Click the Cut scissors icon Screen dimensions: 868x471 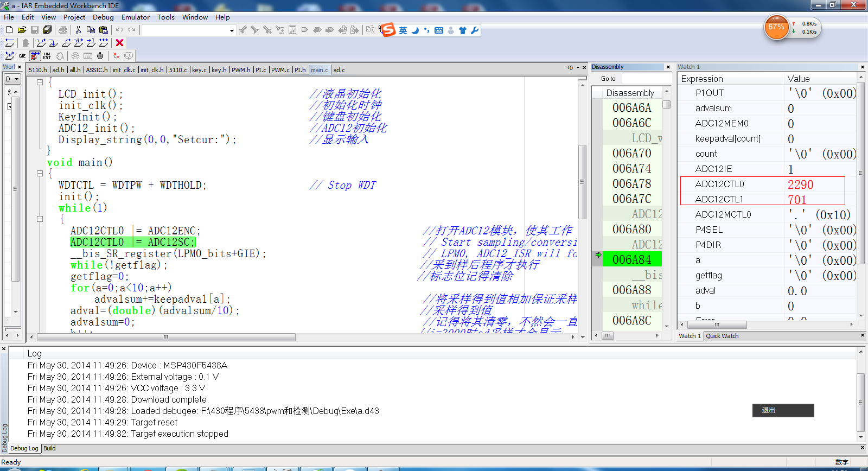(78, 30)
